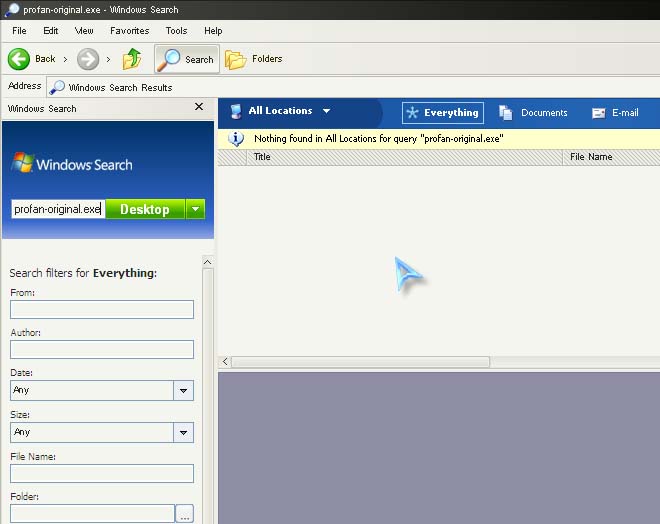Select the E-mail filter tab
This screenshot has width=660, height=524.
[615, 113]
